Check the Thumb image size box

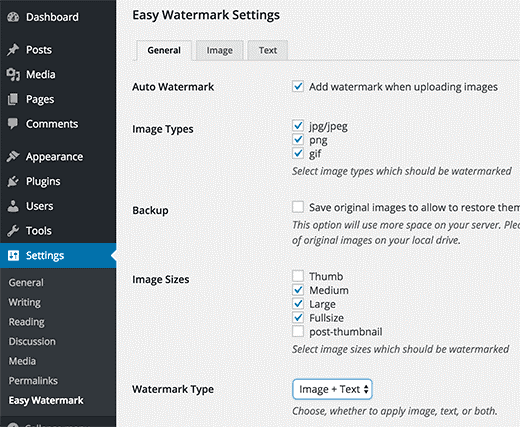298,276
